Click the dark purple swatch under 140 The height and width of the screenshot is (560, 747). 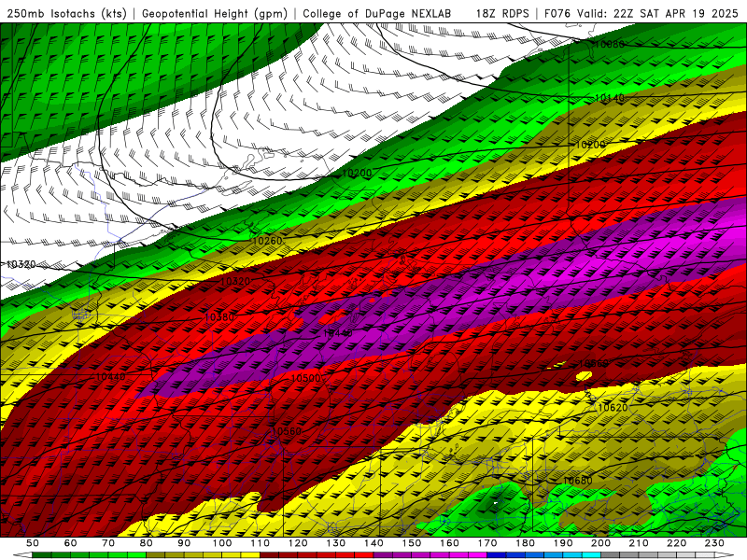383,555
